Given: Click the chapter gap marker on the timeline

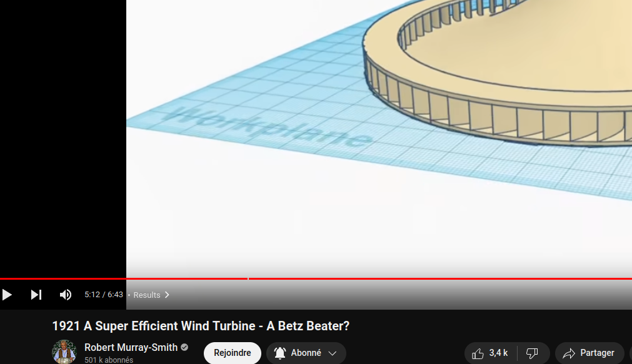Looking at the screenshot, I should click(248, 278).
